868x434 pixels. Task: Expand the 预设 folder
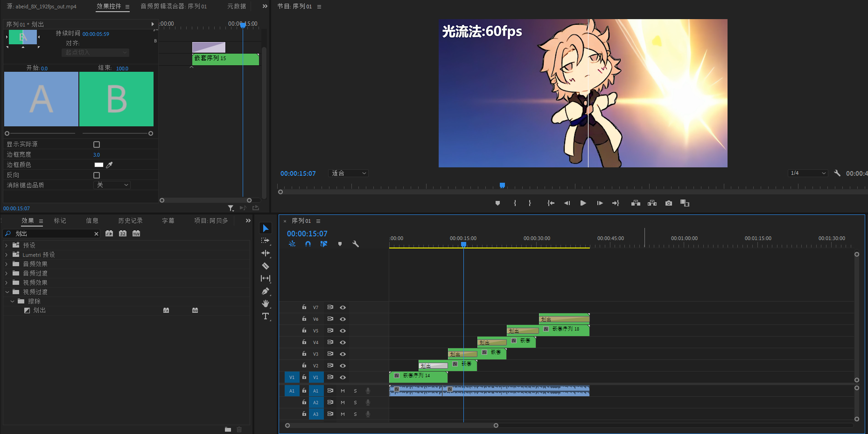pos(7,245)
